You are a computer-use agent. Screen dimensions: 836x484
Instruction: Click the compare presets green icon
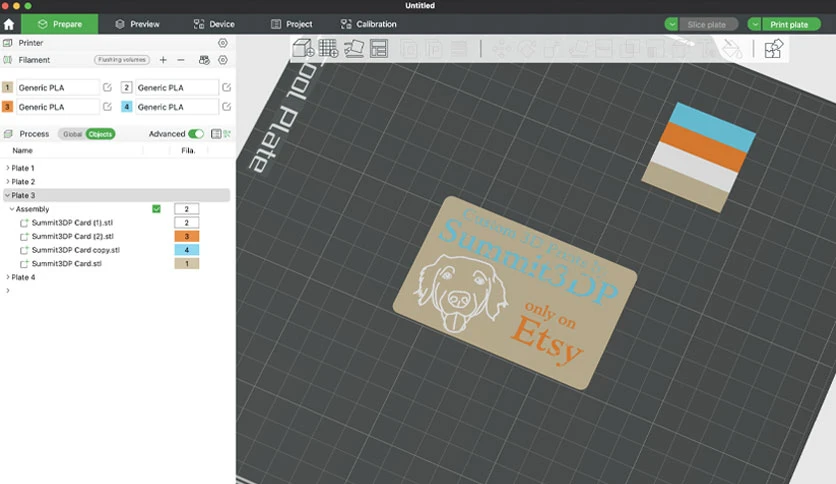(228, 134)
